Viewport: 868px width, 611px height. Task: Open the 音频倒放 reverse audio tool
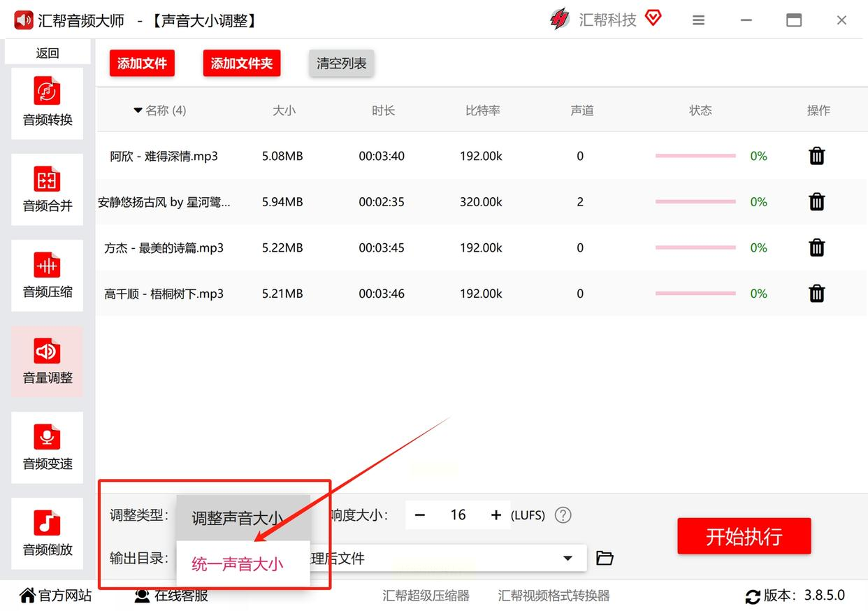pos(47,533)
